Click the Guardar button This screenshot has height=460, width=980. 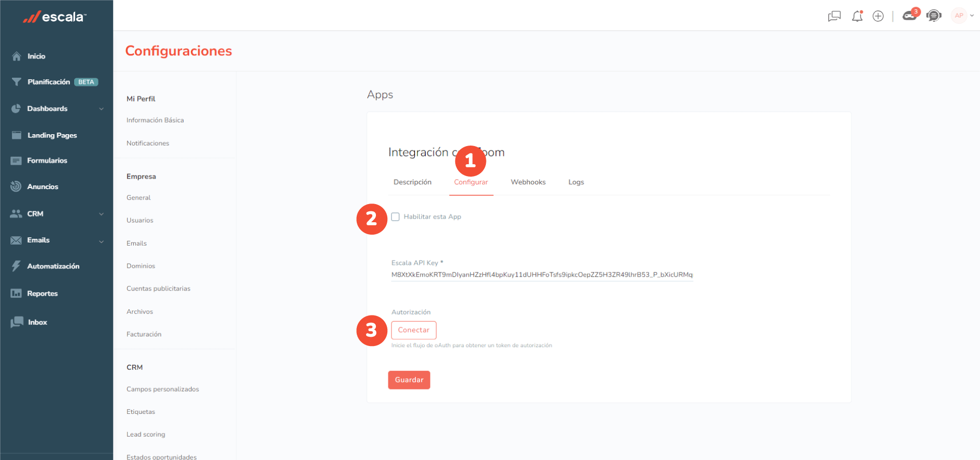tap(409, 380)
